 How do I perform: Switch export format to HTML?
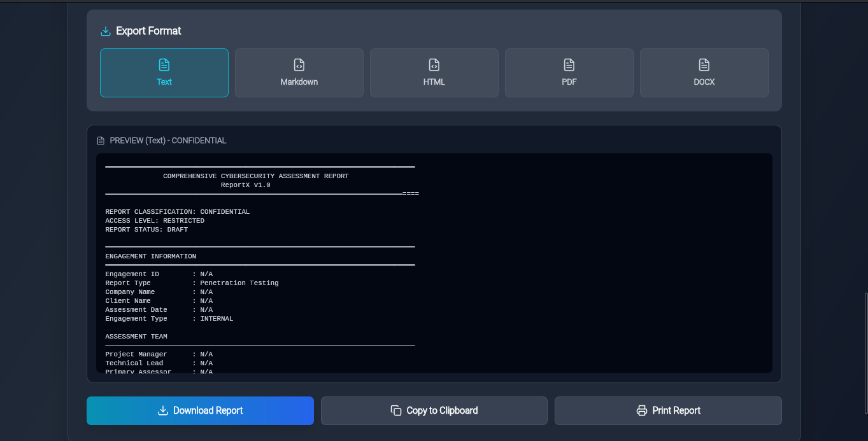point(434,73)
